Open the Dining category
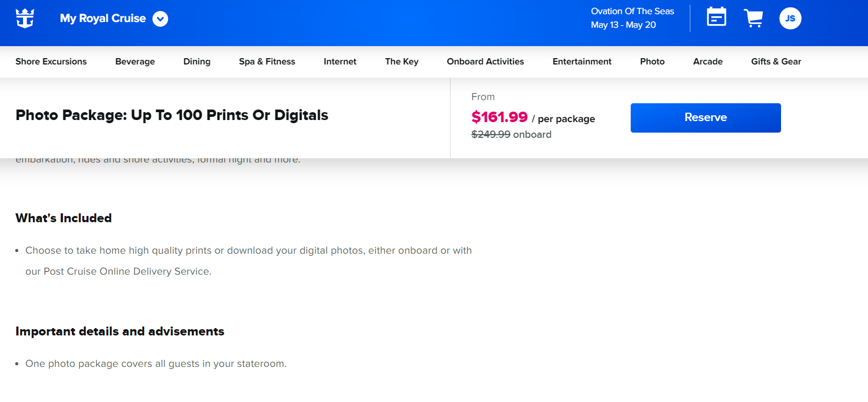This screenshot has height=402, width=868. tap(197, 61)
